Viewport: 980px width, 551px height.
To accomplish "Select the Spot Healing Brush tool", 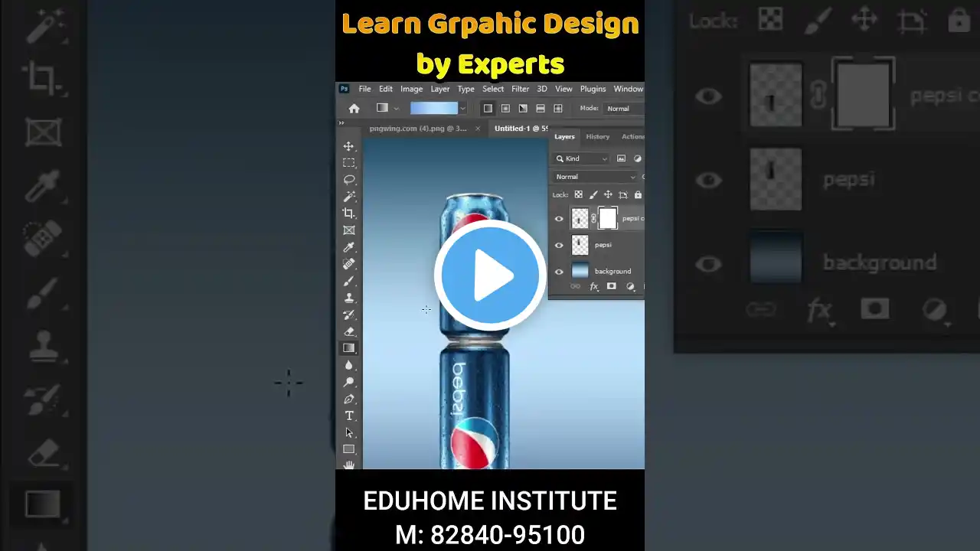I will [349, 264].
